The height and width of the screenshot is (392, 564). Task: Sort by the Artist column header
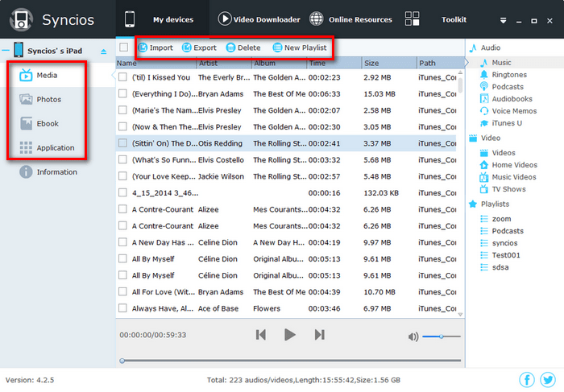click(225, 64)
